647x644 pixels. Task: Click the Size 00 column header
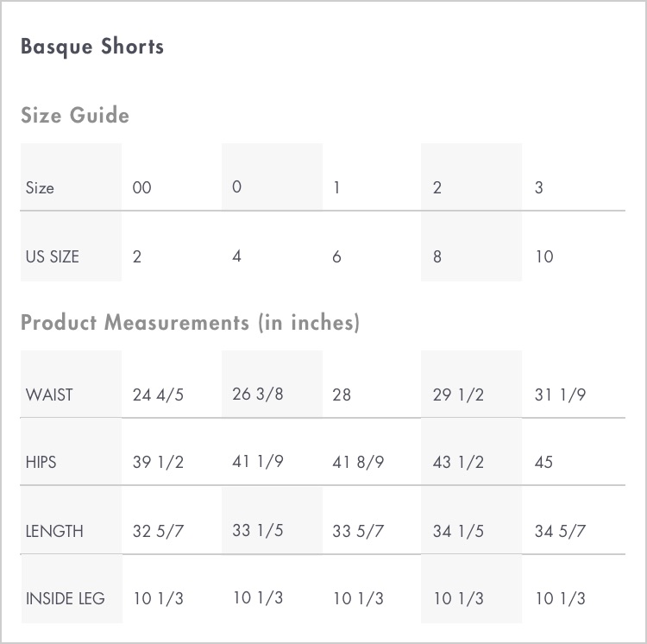[x=142, y=188]
